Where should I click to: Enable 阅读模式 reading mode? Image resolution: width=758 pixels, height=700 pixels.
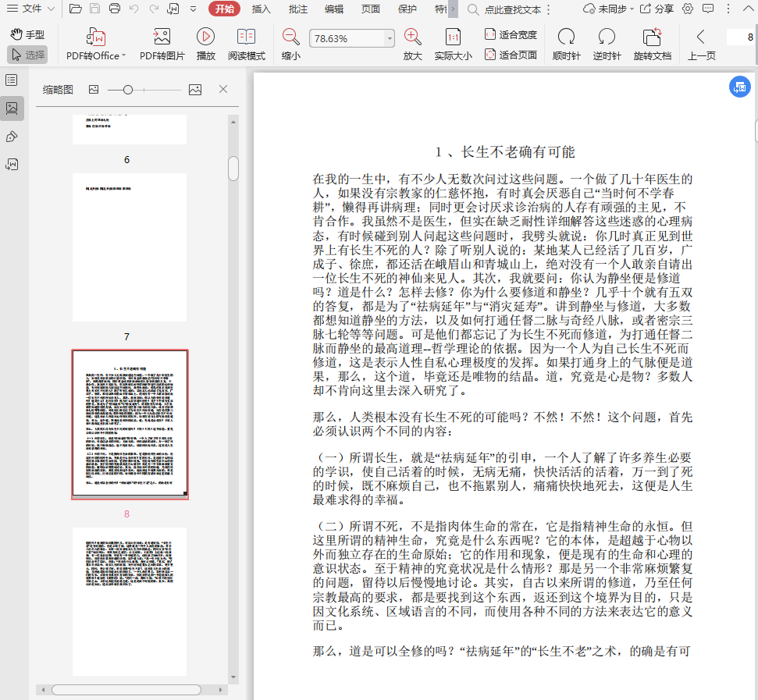pyautogui.click(x=247, y=37)
